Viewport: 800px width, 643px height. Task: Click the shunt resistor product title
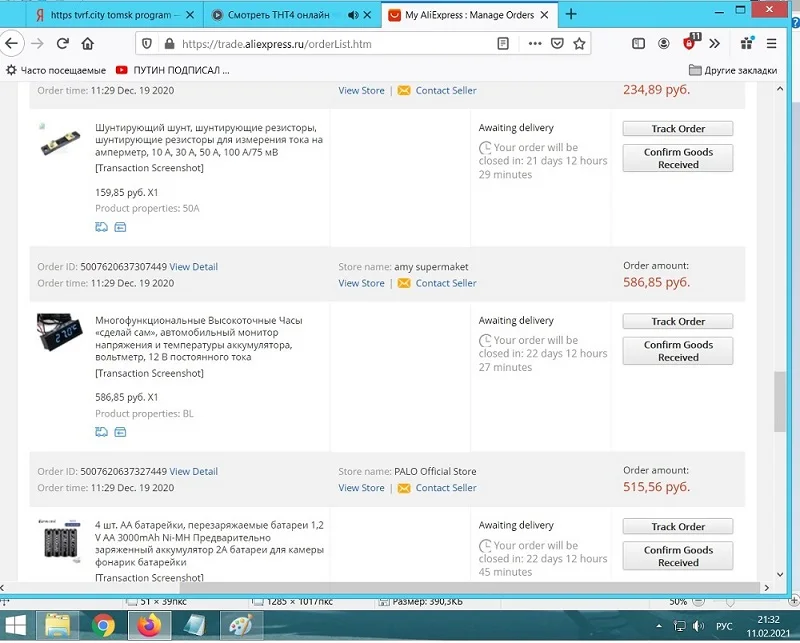(x=209, y=140)
